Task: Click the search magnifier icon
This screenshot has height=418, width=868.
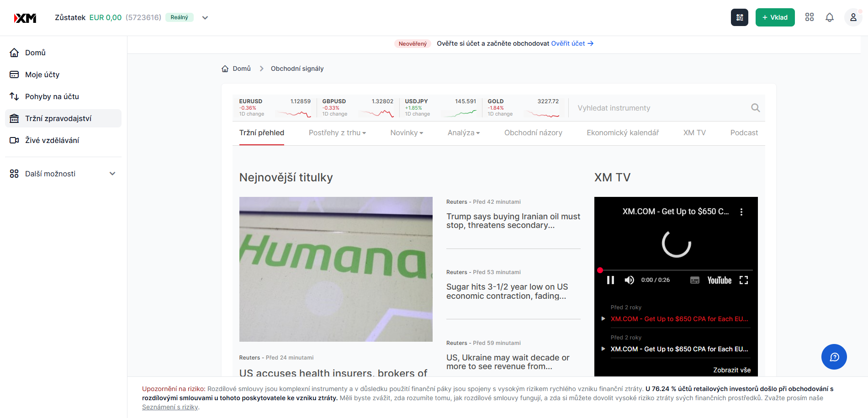Action: click(755, 108)
